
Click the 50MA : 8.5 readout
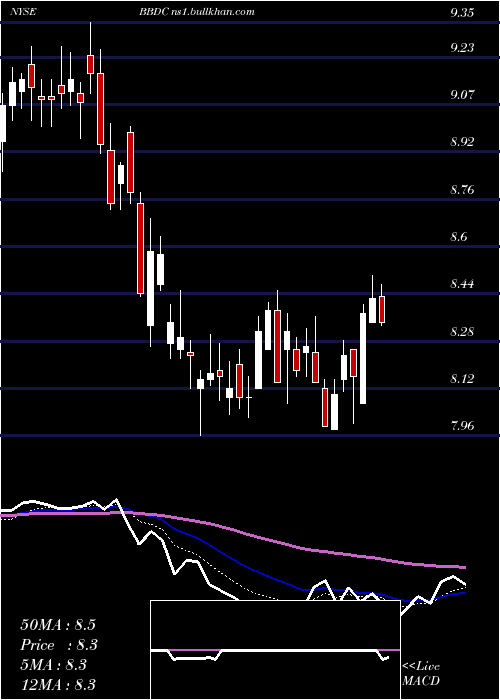[58, 625]
